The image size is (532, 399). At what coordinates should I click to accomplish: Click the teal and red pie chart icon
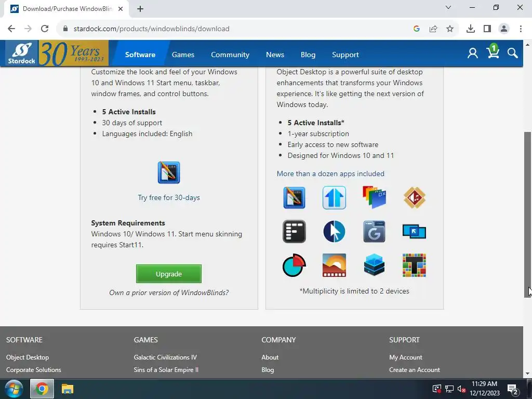[x=294, y=265]
